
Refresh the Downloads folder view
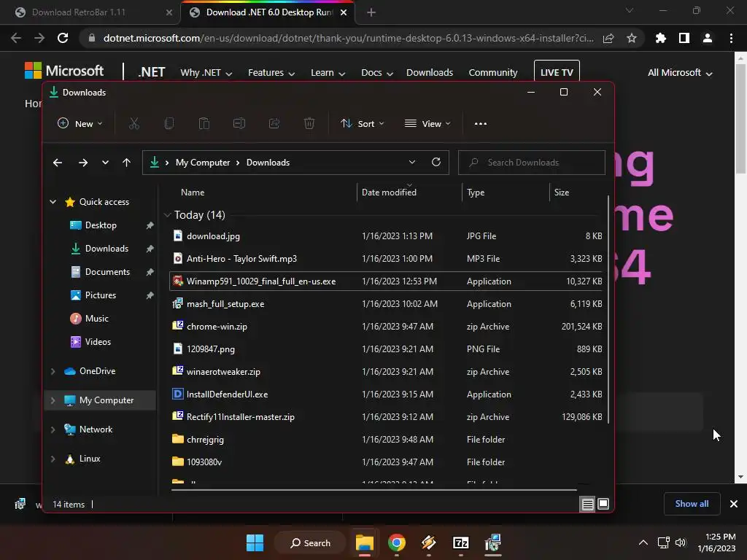click(436, 163)
